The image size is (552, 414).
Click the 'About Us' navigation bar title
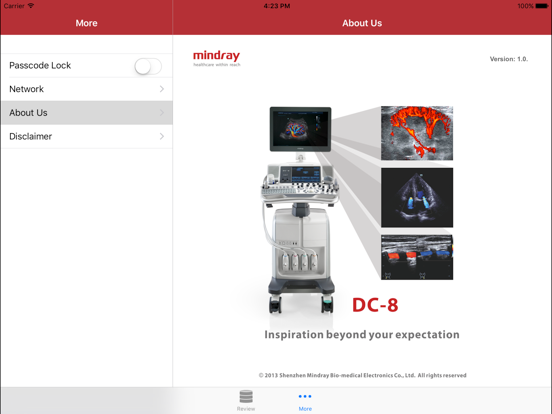tap(362, 23)
